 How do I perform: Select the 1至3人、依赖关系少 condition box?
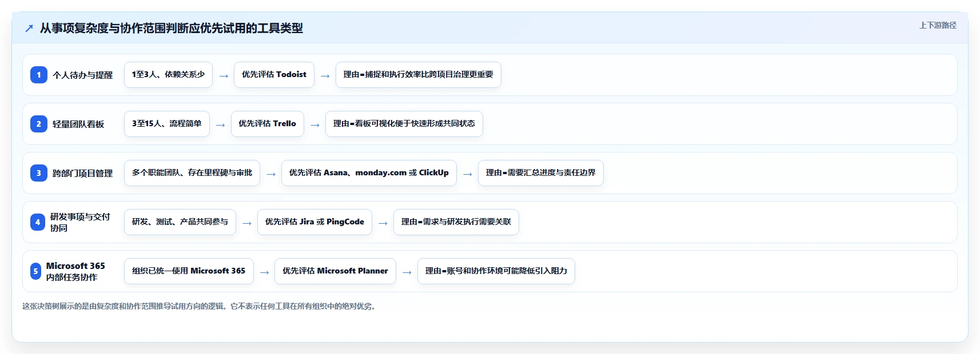[x=168, y=75]
